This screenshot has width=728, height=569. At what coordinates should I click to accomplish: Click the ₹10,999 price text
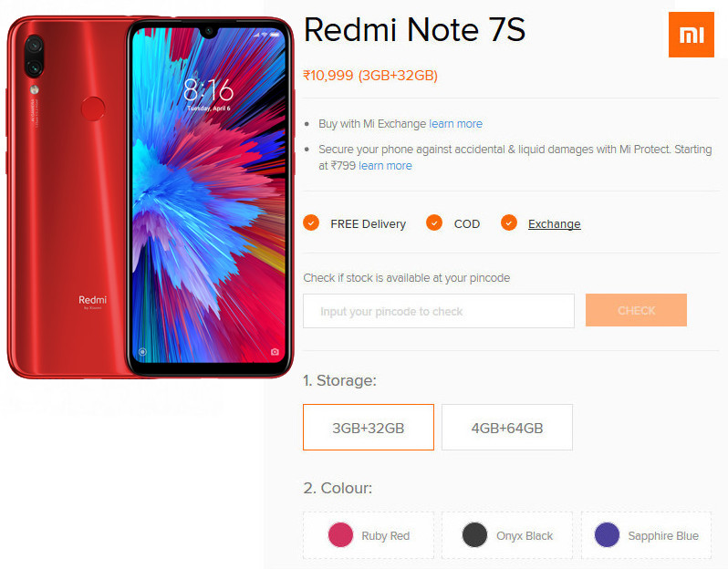click(x=328, y=75)
